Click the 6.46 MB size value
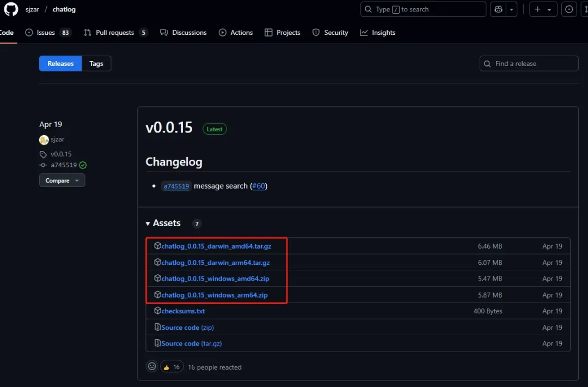 coord(490,246)
